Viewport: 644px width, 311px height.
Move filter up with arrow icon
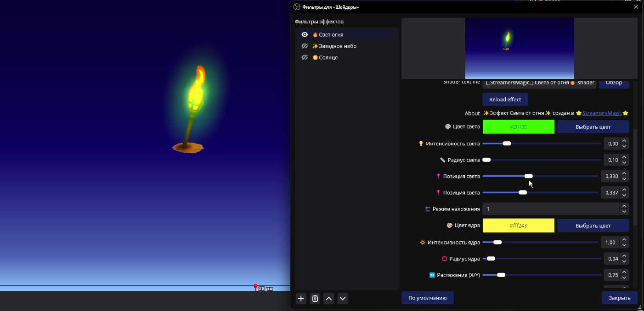pos(329,299)
